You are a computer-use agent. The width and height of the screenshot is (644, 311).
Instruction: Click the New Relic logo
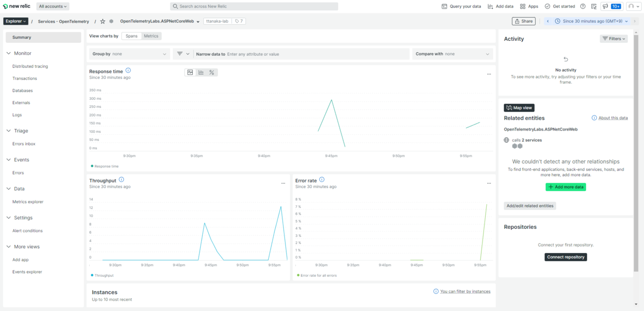18,6
